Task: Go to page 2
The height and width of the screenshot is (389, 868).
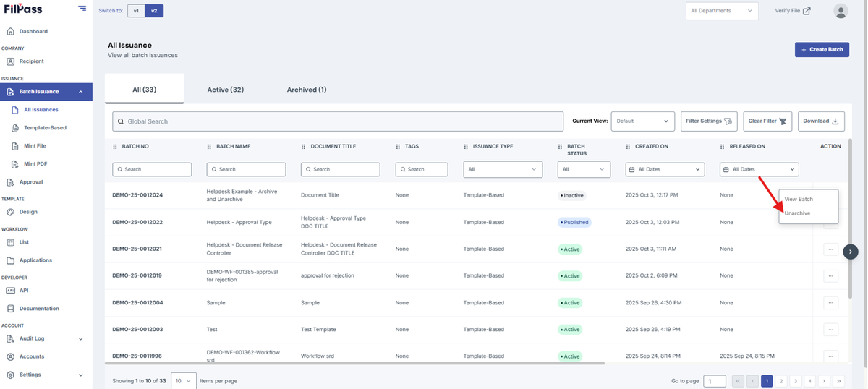Action: pyautogui.click(x=781, y=381)
